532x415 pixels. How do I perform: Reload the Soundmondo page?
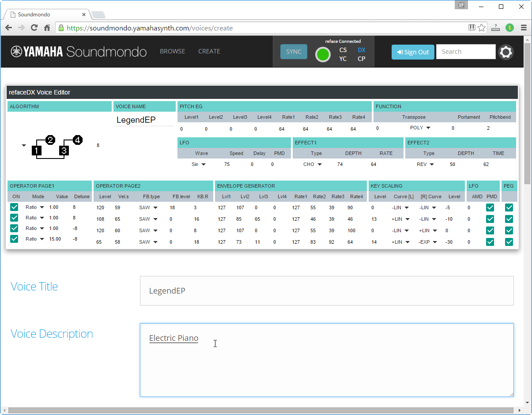34,28
